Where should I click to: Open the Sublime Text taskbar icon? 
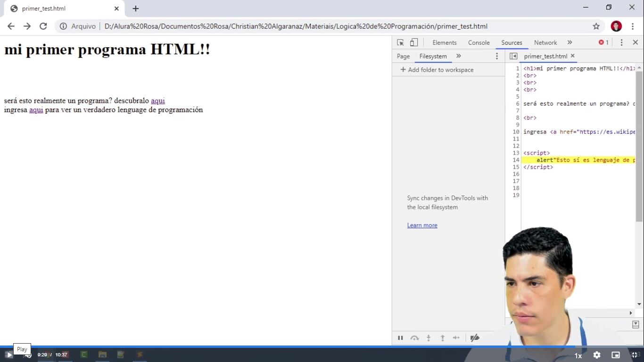point(140,354)
